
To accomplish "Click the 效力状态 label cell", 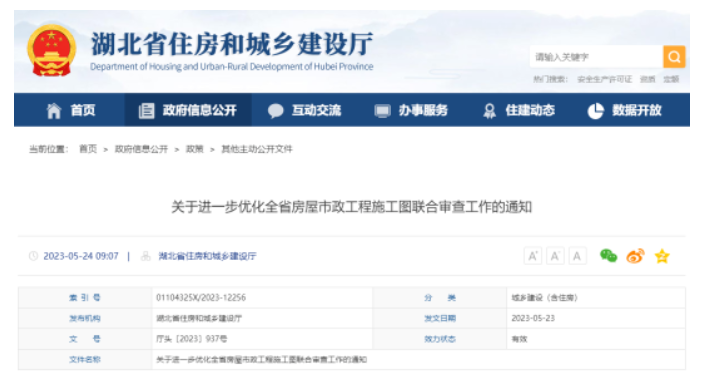I will (x=440, y=339).
